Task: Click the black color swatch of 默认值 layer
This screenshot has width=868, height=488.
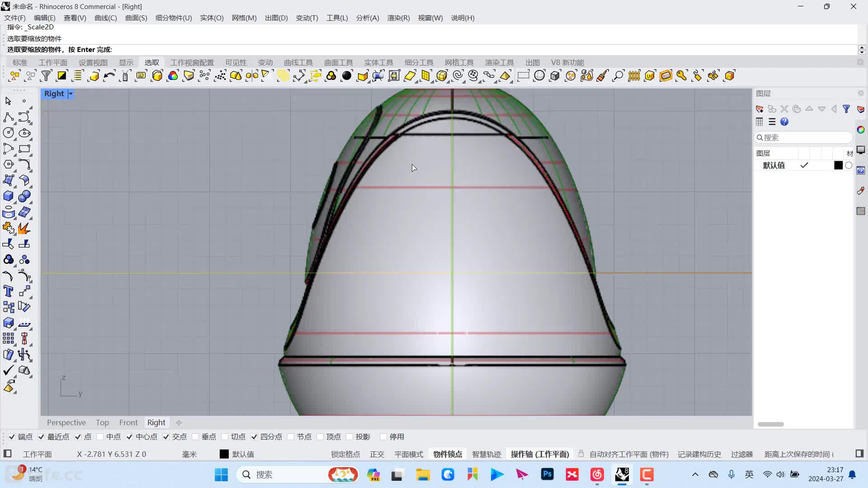Action: 838,165
